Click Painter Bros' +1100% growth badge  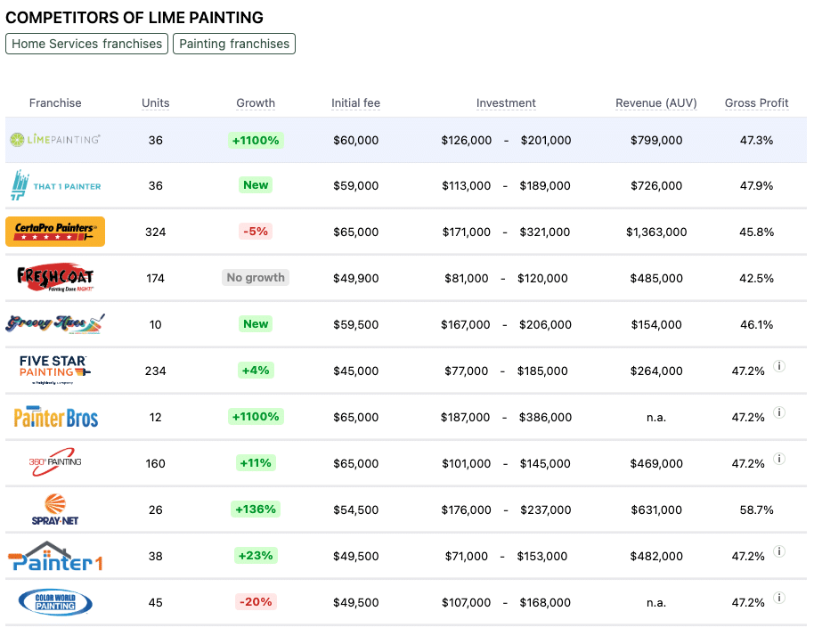256,417
